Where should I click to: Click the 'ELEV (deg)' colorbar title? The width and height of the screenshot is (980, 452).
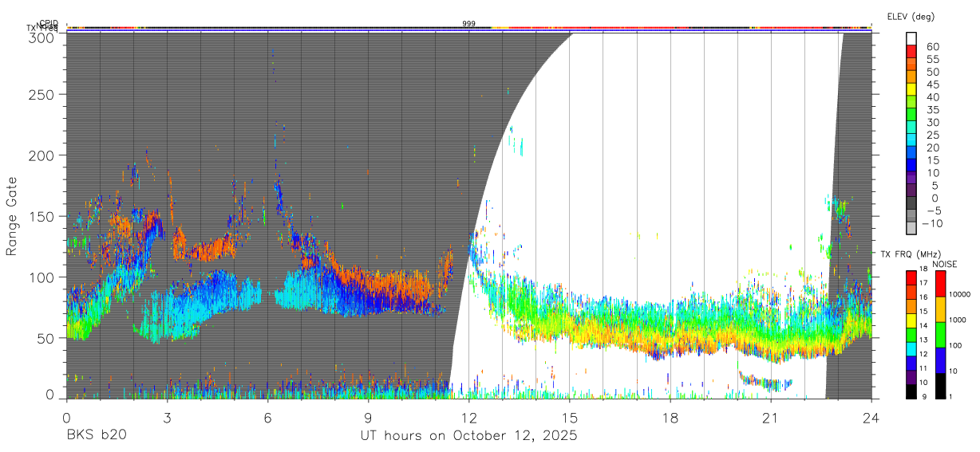pyautogui.click(x=911, y=16)
